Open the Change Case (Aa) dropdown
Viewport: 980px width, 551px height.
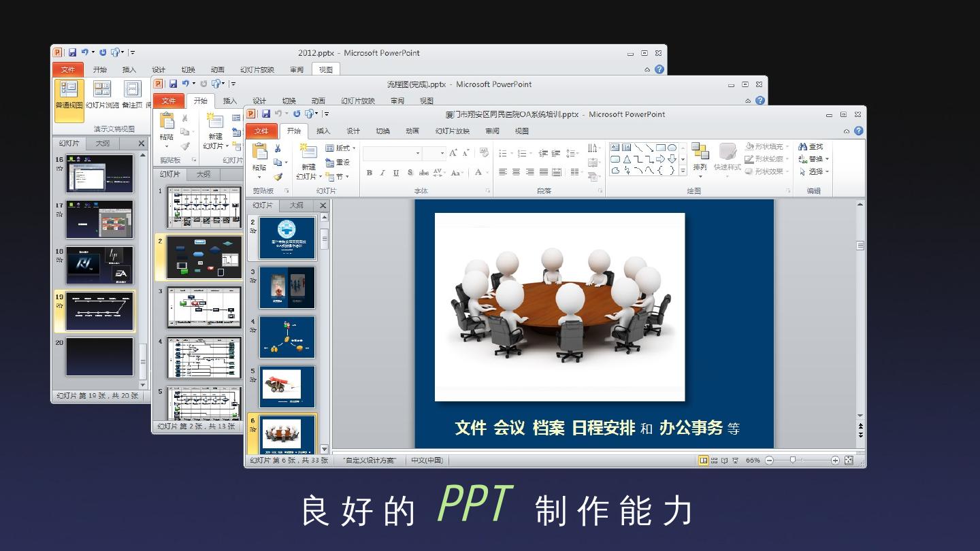pos(457,173)
